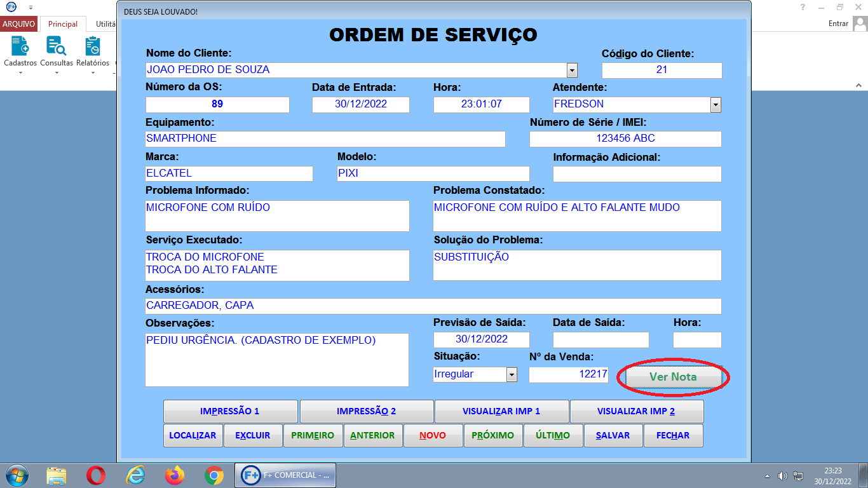The height and width of the screenshot is (488, 868).
Task: Click the network tray icon
Action: coord(798,476)
